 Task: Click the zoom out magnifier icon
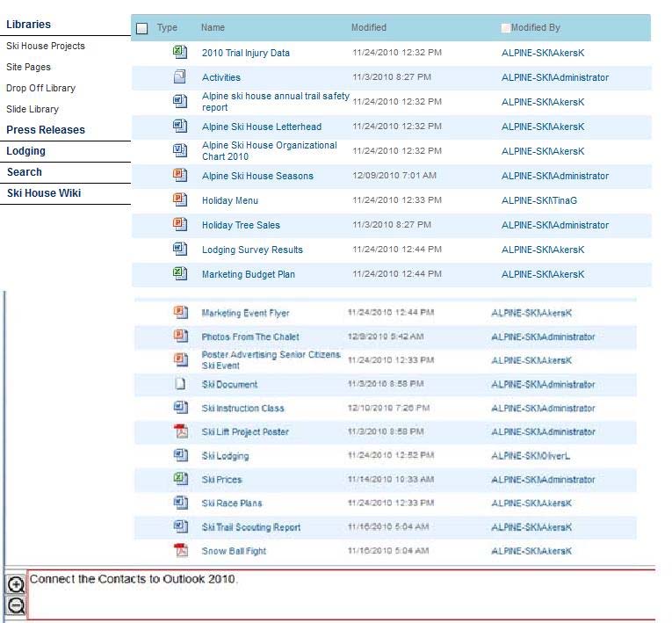(15, 605)
